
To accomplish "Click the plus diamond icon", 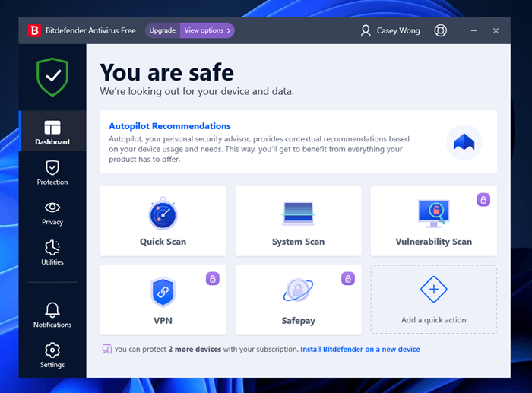I will [434, 289].
